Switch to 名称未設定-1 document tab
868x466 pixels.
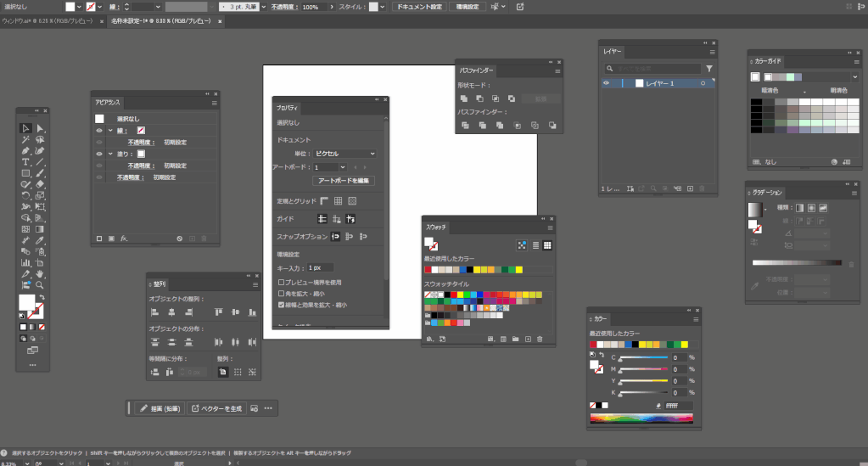pos(161,21)
